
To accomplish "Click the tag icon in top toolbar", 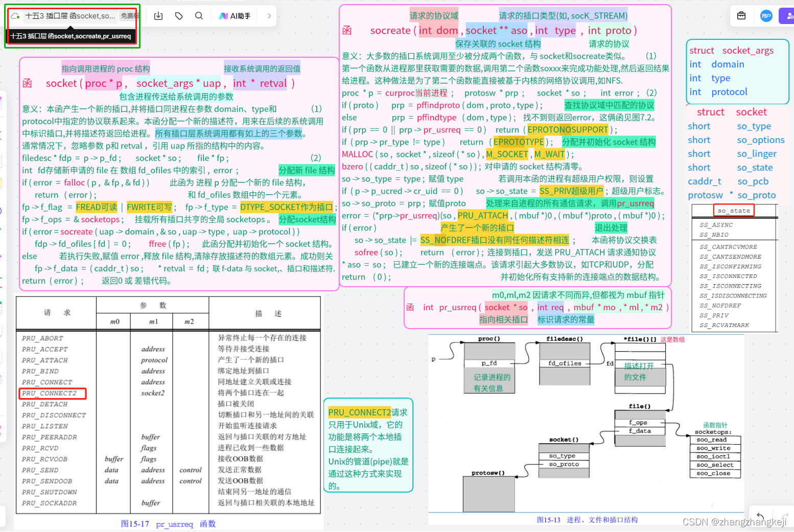I will [x=179, y=16].
